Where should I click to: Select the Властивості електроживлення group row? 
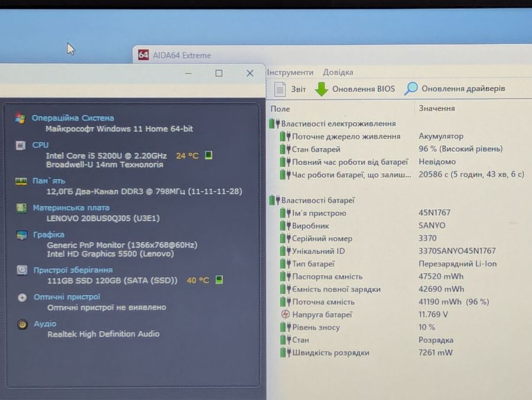click(333, 123)
